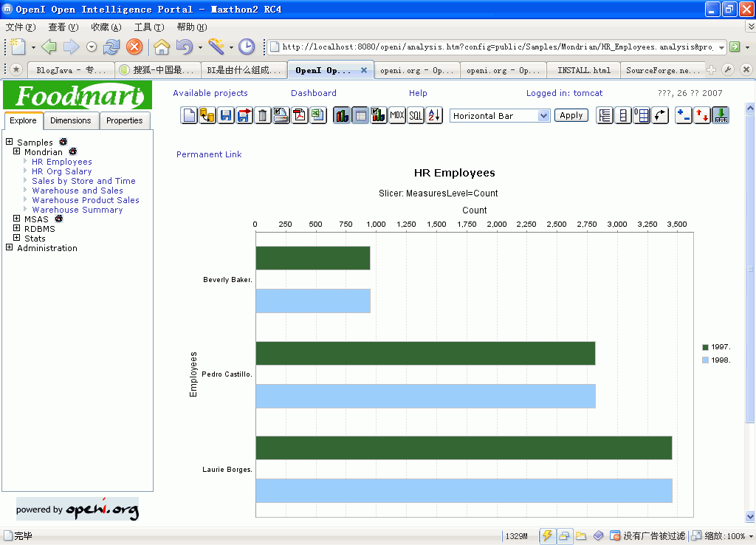Viewport: 756px width, 545px height.
Task: Print the analysis via printer icon
Action: click(281, 116)
